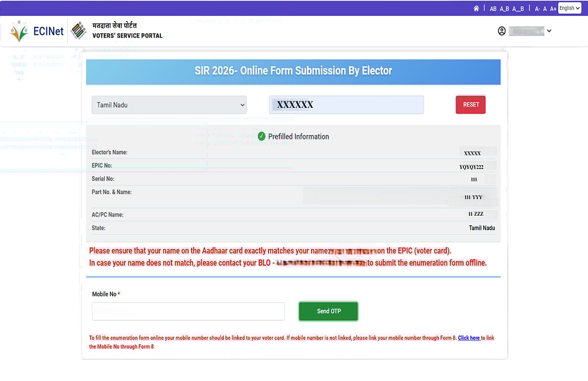The height and width of the screenshot is (381, 588).
Task: Click the Election Commission emblem logo
Action: pos(78,31)
